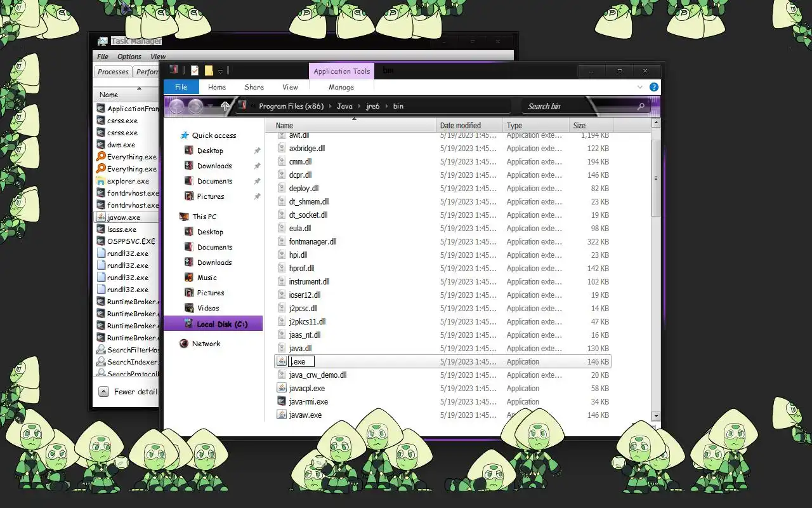Sort by Size column header
This screenshot has width=812, height=508.
click(x=591, y=125)
